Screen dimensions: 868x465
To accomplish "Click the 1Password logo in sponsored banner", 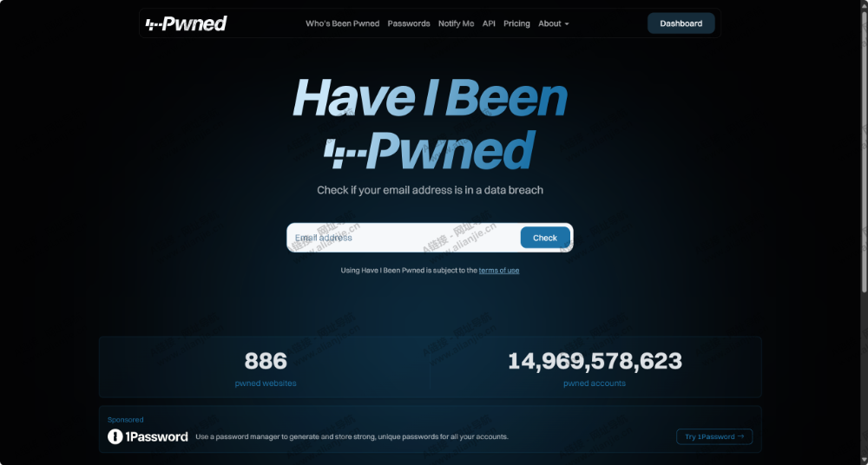I will pyautogui.click(x=148, y=436).
